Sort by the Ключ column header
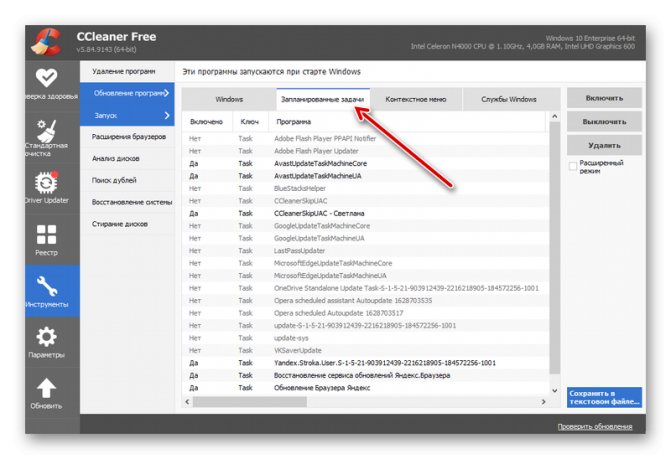This screenshot has width=671, height=459. (250, 122)
